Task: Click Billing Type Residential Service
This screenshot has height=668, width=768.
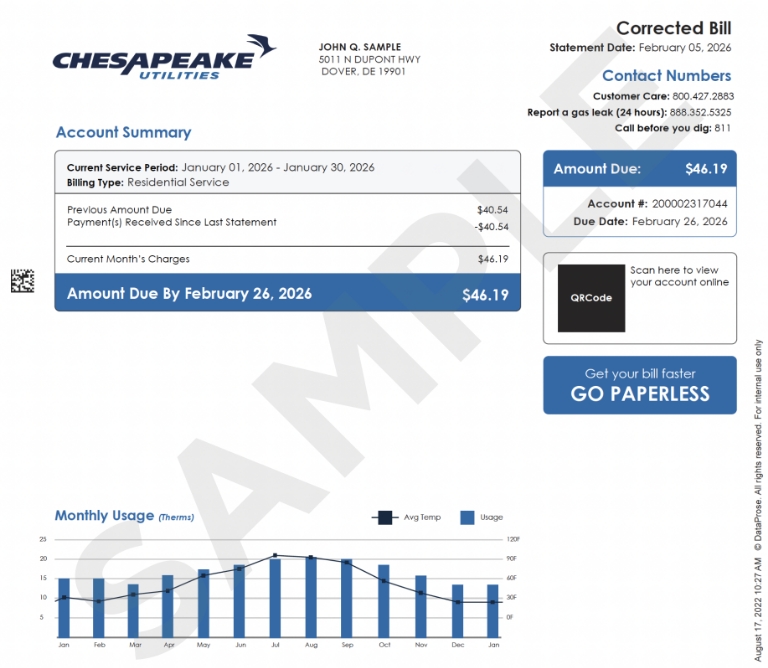Action: pos(148,182)
